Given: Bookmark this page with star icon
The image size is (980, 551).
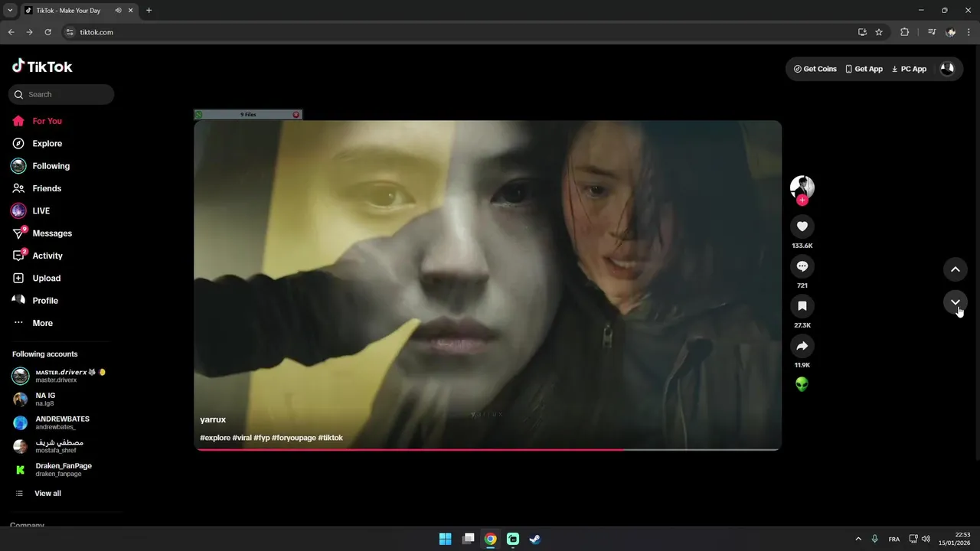Looking at the screenshot, I should pyautogui.click(x=879, y=32).
